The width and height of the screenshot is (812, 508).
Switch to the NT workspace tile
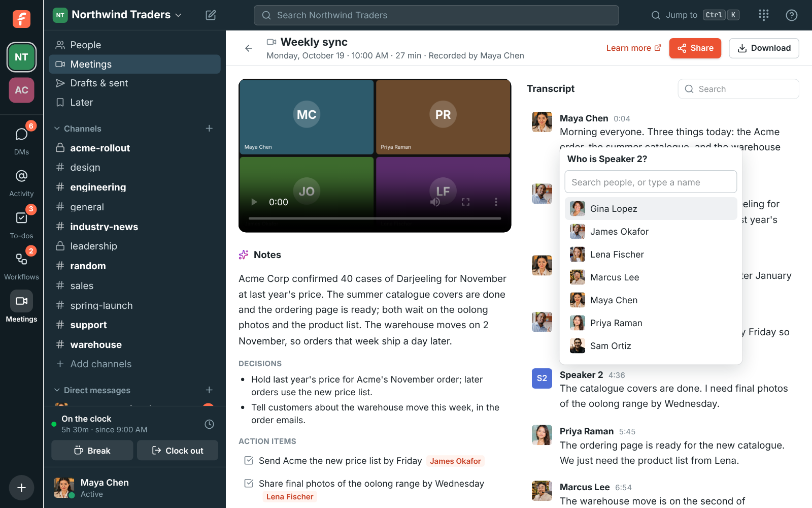click(x=21, y=57)
